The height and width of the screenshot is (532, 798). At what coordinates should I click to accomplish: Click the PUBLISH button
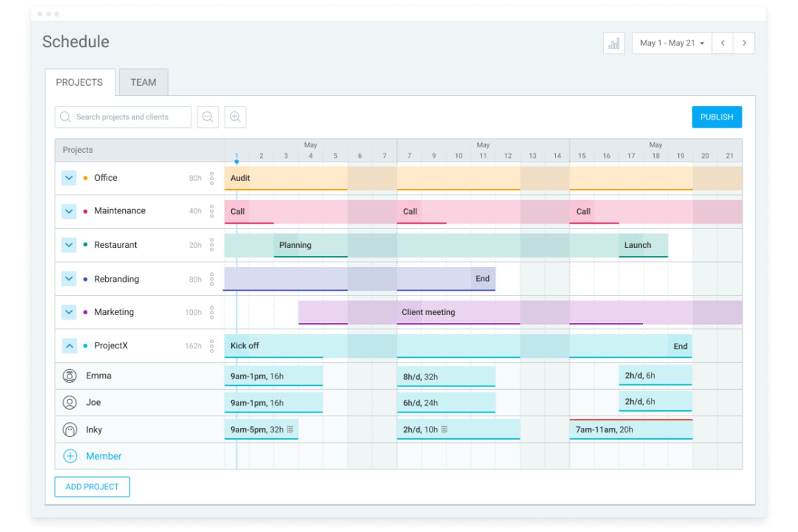pos(717,117)
